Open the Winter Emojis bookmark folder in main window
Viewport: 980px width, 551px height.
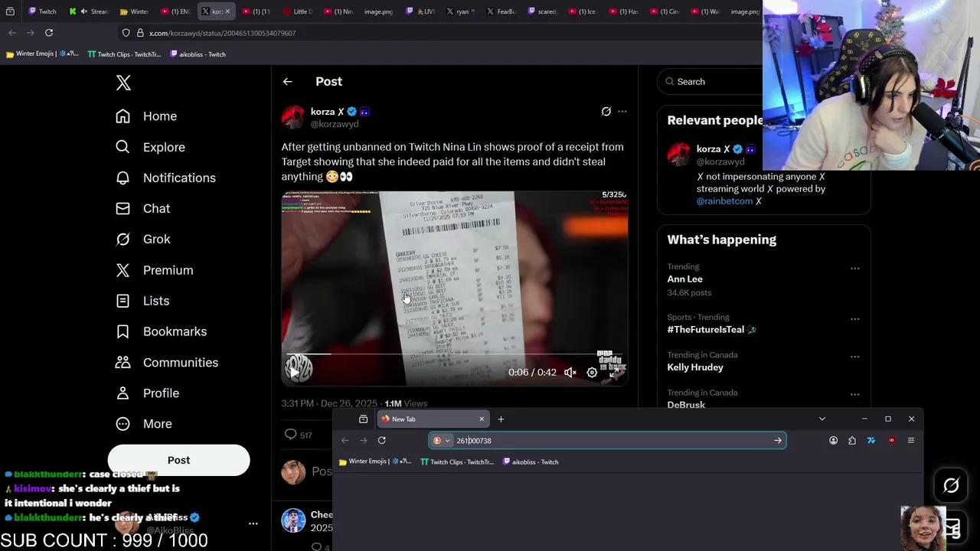point(43,54)
